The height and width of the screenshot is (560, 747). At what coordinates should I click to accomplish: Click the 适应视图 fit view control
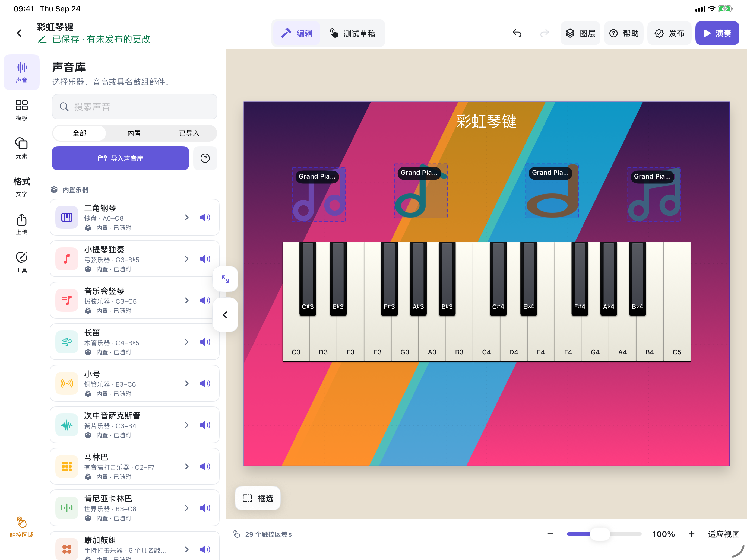[723, 534]
